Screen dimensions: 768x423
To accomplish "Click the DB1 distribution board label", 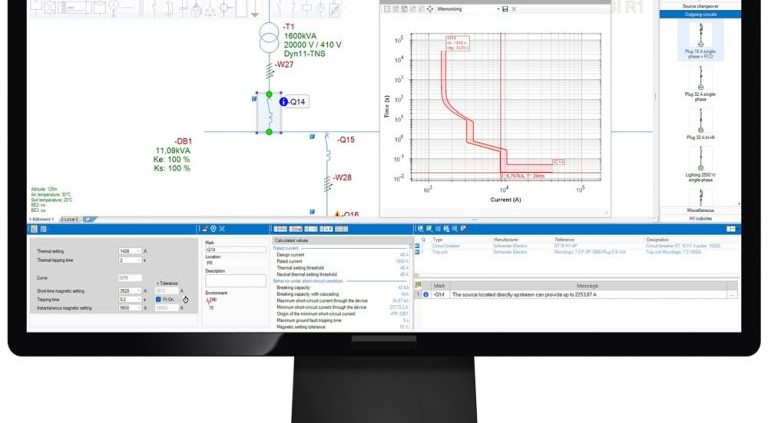I will click(x=183, y=141).
